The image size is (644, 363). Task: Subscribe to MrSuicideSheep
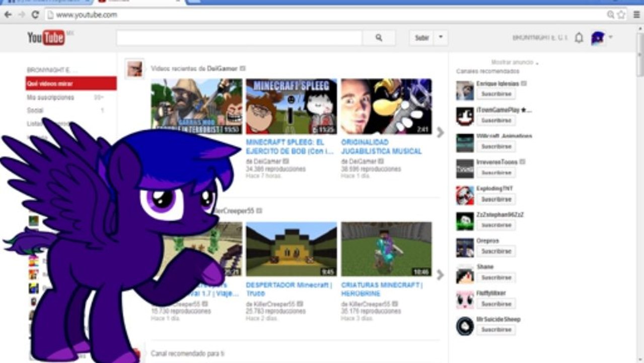496,330
